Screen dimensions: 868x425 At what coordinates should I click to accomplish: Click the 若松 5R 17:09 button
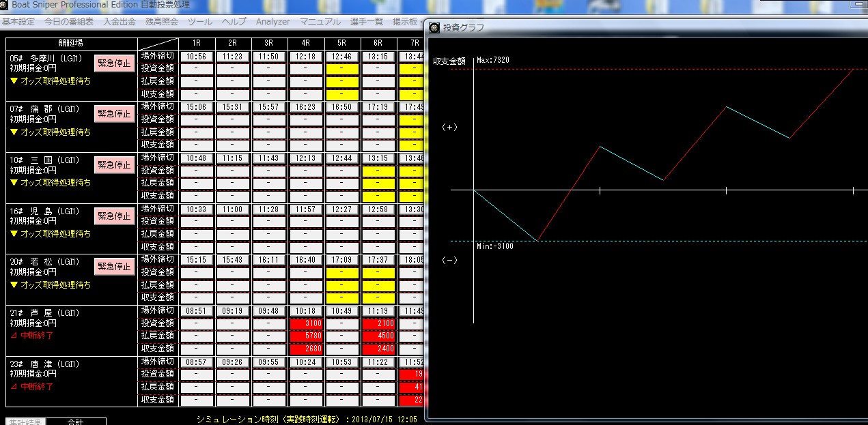pos(342,260)
